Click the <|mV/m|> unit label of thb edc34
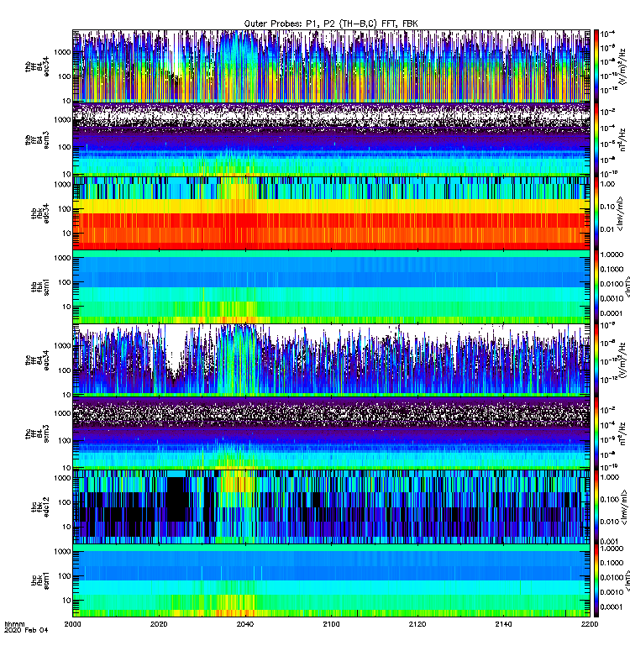The width and height of the screenshot is (630, 672). click(x=620, y=213)
